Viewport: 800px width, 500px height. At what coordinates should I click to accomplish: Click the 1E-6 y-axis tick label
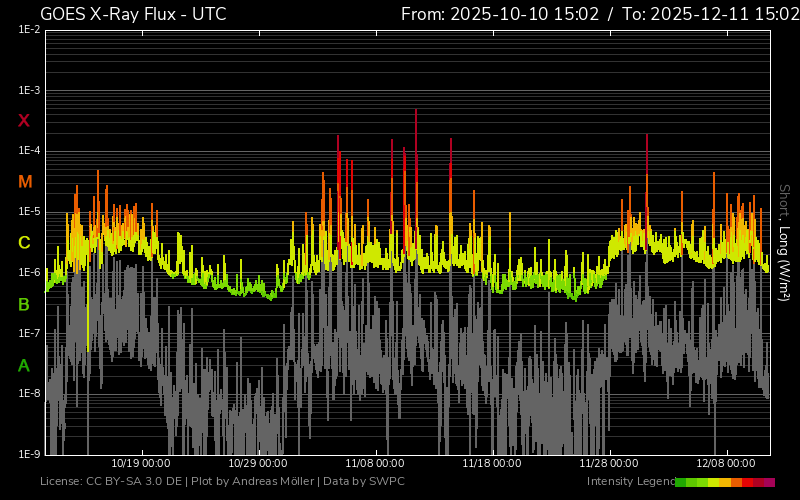coord(29,272)
